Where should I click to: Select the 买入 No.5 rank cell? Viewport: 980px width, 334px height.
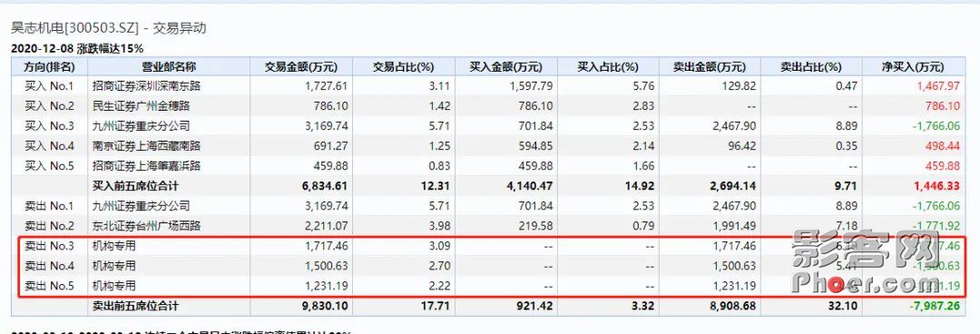49,166
